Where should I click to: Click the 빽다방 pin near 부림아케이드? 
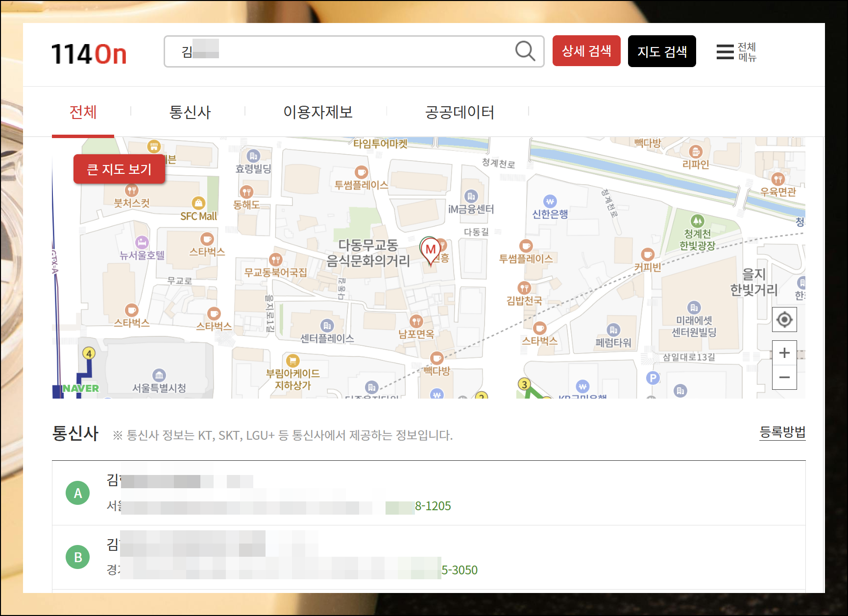[x=436, y=358]
